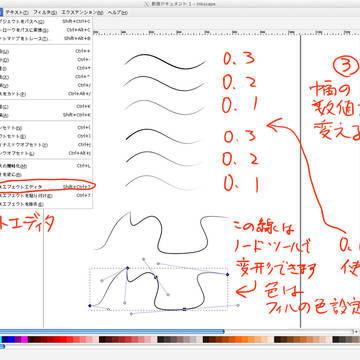Choose the Division entry with Ctrl+/ shortcut
360x360 pixels.
(x=46, y=85)
